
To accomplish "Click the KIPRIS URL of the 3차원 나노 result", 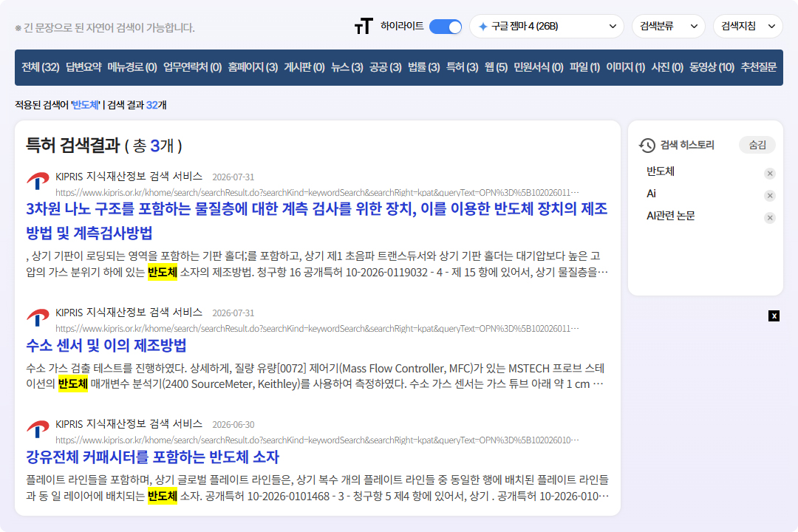I will pyautogui.click(x=317, y=192).
